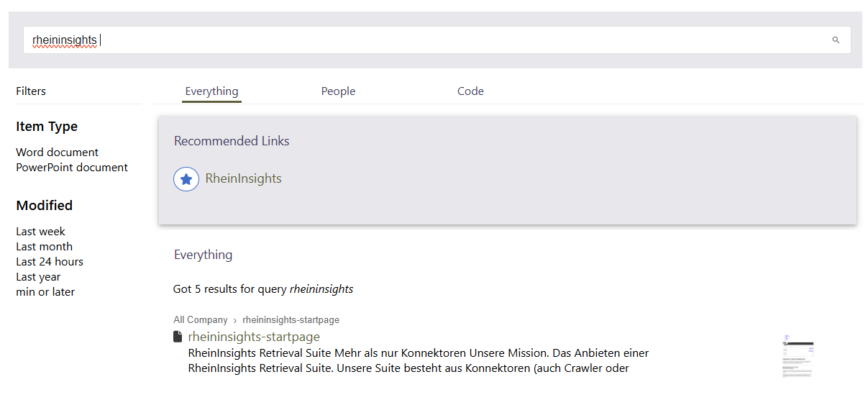This screenshot has width=868, height=400.
Task: Click the Recommended Links heading
Action: point(232,141)
